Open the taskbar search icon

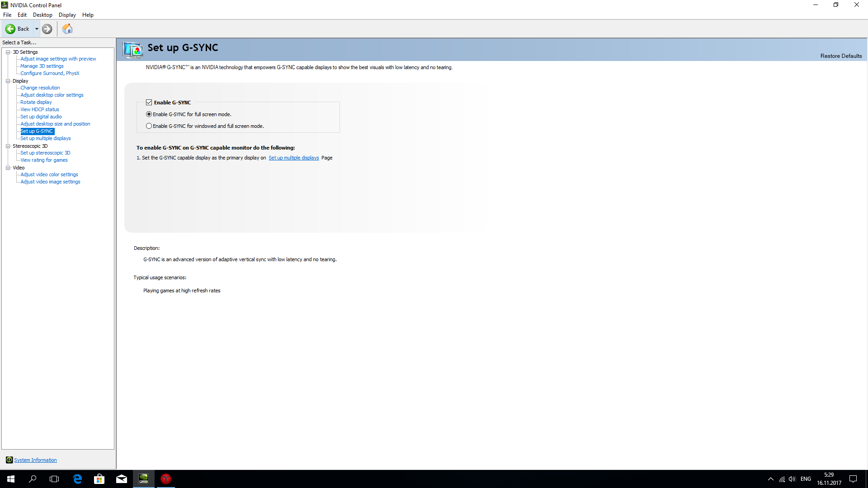[x=33, y=479]
